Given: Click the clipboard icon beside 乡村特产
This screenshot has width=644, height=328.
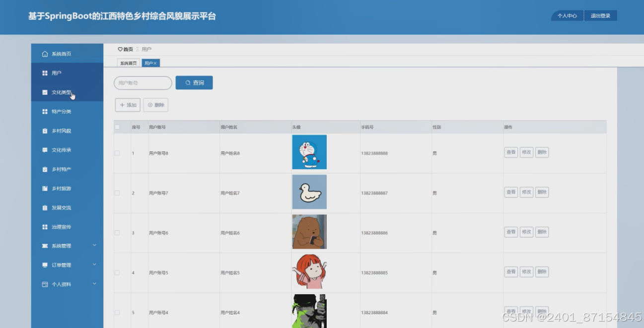Looking at the screenshot, I should (x=45, y=169).
